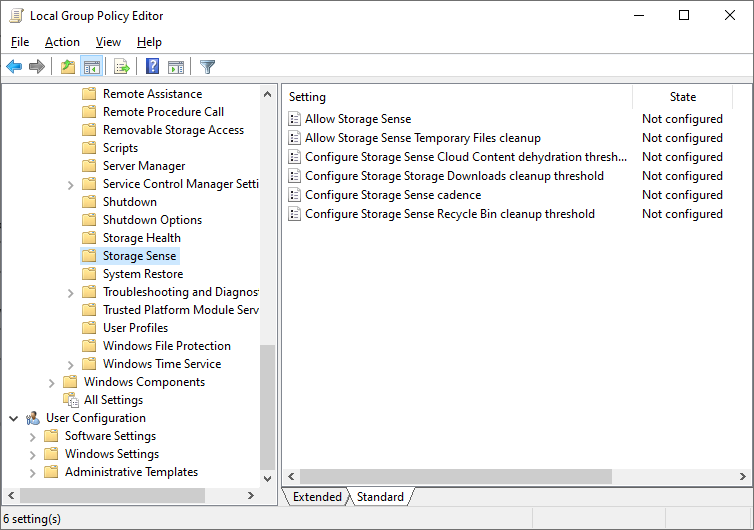Viewport: 754px width, 530px height.
Task: Click settings pane horizontal scroll left arrow
Action: pos(291,477)
